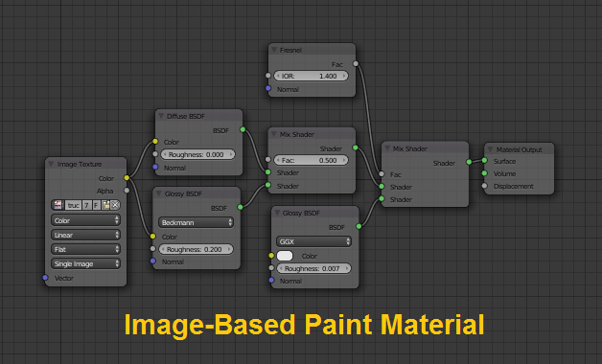Open the Color color-space dropdown in Image Texture
The width and height of the screenshot is (602, 364).
85,220
